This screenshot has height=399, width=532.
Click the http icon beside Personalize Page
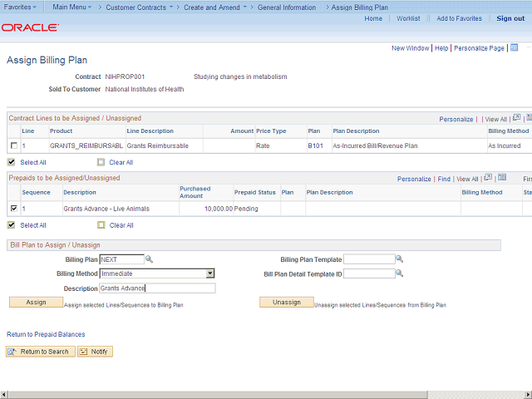tap(512, 48)
